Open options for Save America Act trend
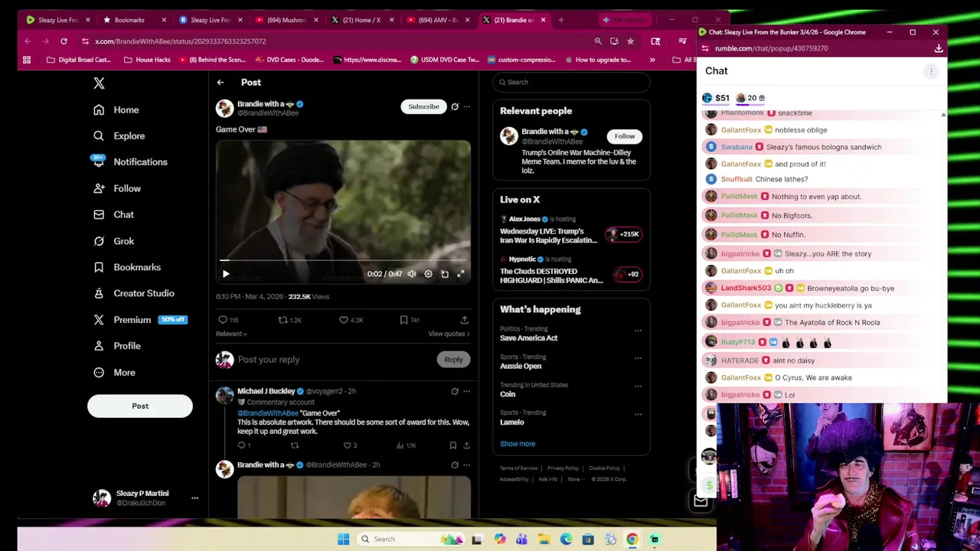Viewport: 980px width, 551px height. tap(638, 331)
